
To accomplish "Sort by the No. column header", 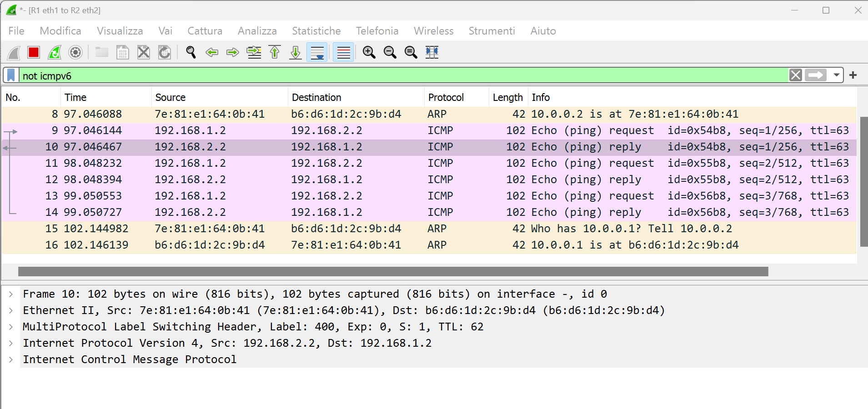I will pos(31,97).
